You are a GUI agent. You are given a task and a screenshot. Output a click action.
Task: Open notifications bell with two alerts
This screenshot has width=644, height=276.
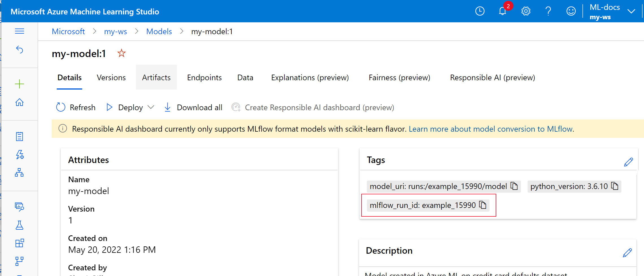(503, 11)
